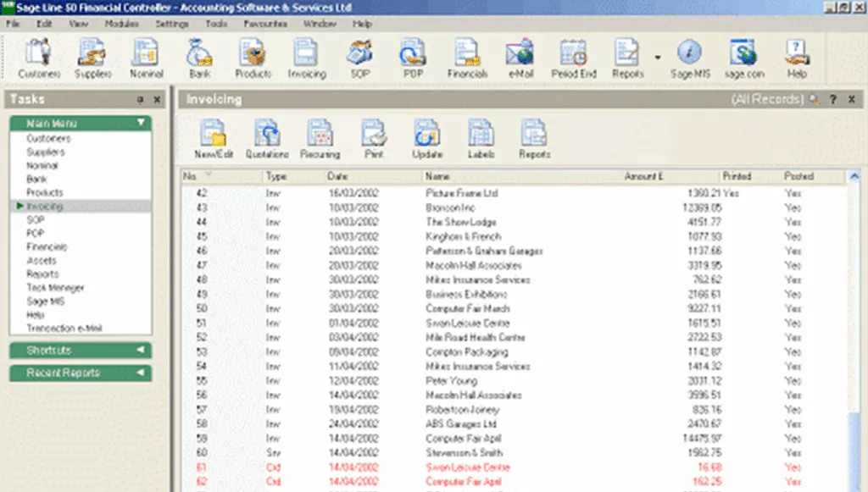Open the Edit menu
The image size is (868, 492).
pos(44,24)
